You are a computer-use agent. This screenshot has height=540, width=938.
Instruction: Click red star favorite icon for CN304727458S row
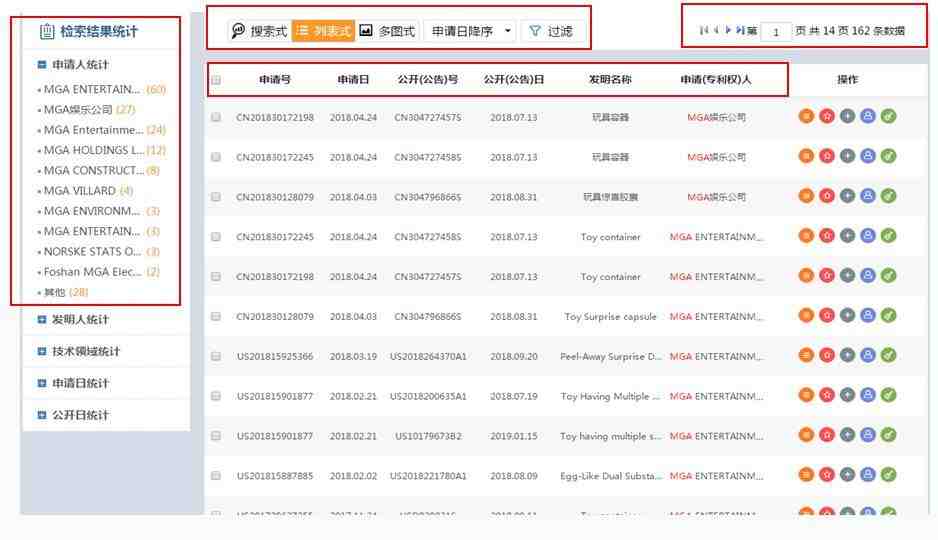point(827,157)
